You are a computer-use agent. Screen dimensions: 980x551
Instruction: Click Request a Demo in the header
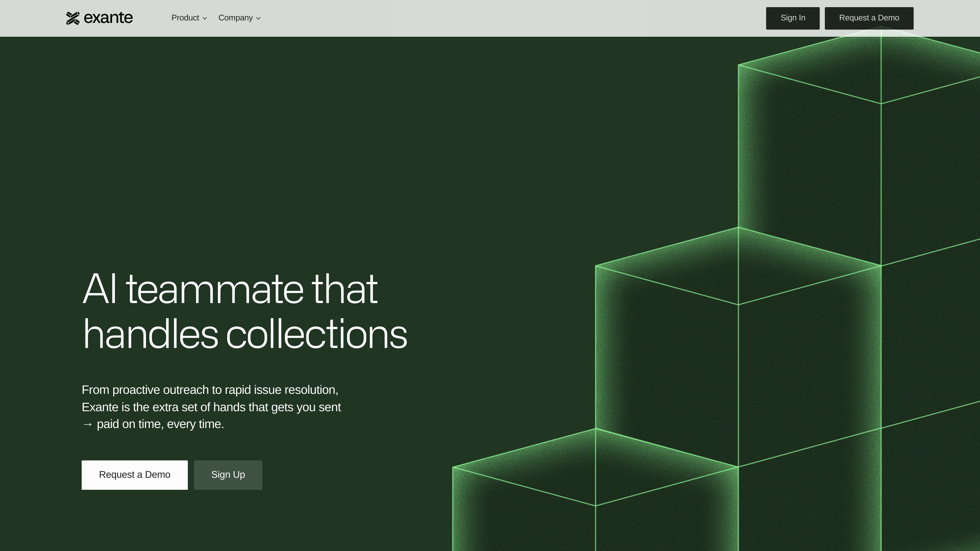coord(869,18)
